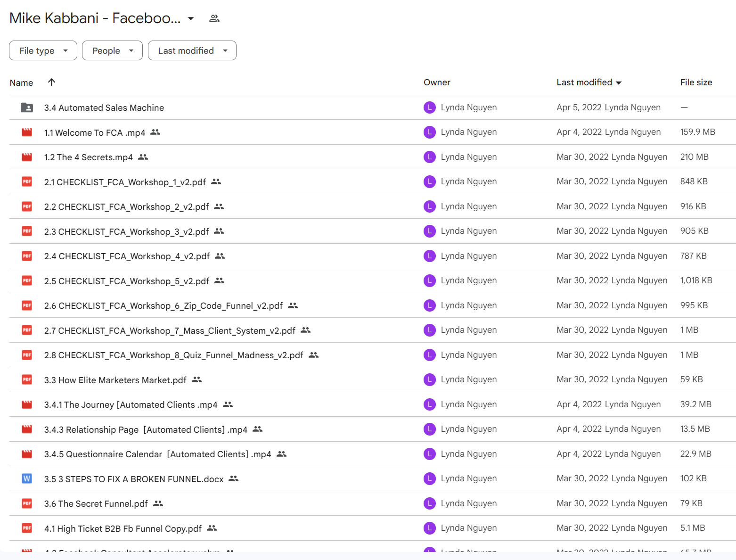Select 4.1 High Ticket B2B Fb Funnel Copy.pdf name
The width and height of the screenshot is (736, 560).
click(x=123, y=528)
